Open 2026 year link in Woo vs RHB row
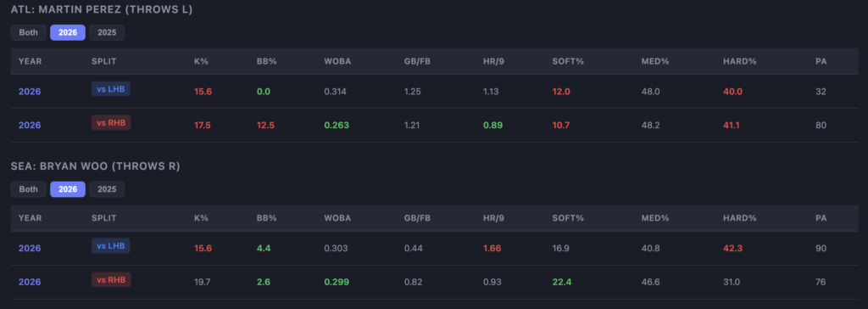 click(x=30, y=283)
